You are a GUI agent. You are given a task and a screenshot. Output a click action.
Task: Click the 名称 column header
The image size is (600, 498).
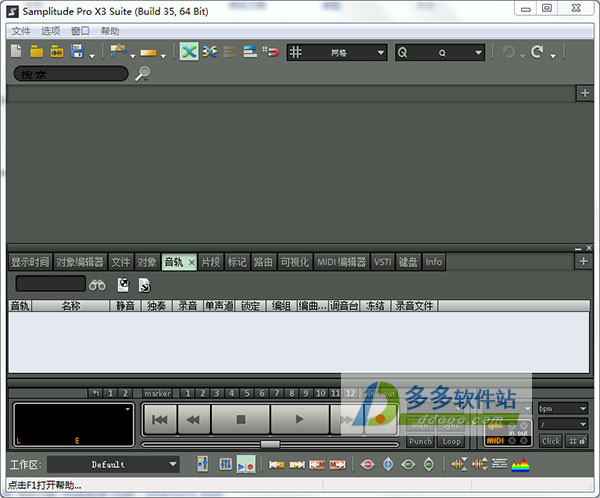click(x=71, y=306)
